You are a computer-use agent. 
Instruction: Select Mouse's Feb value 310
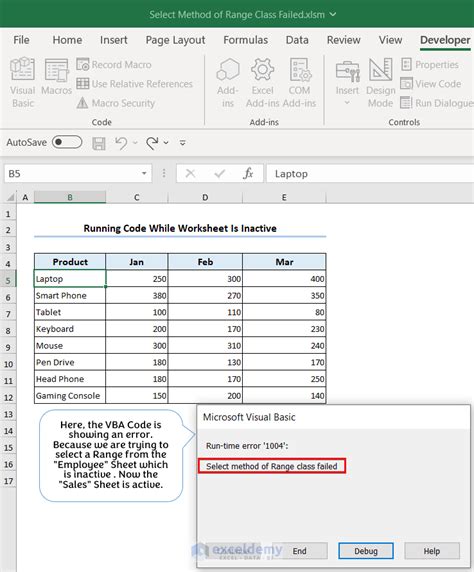[205, 345]
